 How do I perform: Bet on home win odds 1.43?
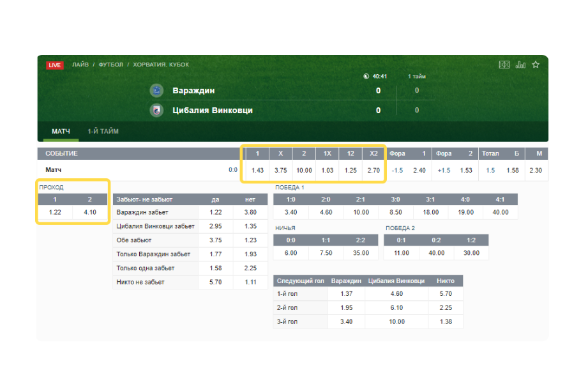pos(258,171)
